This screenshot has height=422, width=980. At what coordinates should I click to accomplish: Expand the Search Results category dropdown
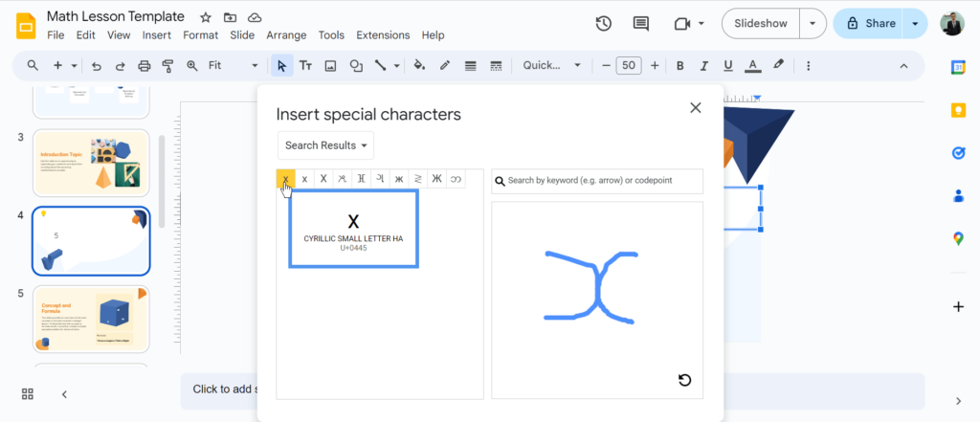point(325,145)
